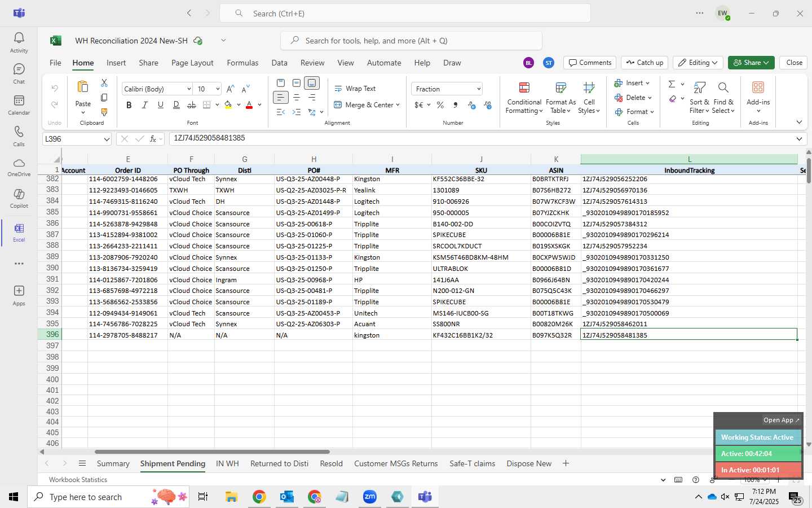812x508 pixels.
Task: Decrease font size with the shrink icon
Action: tap(245, 89)
